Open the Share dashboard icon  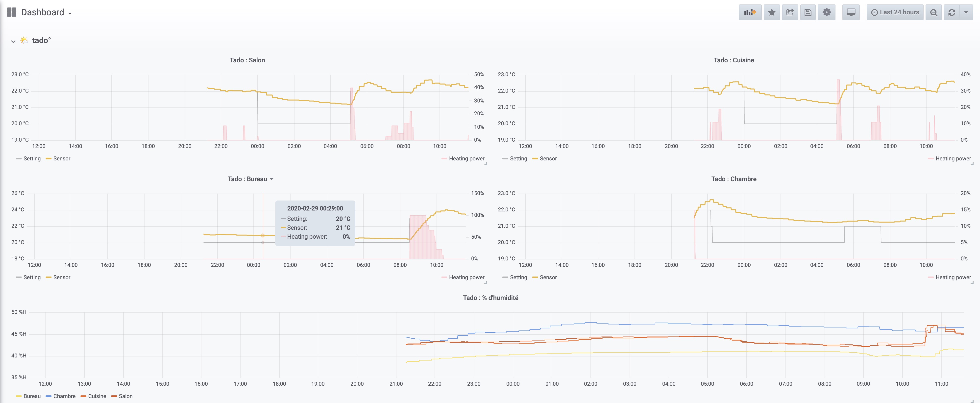(790, 12)
